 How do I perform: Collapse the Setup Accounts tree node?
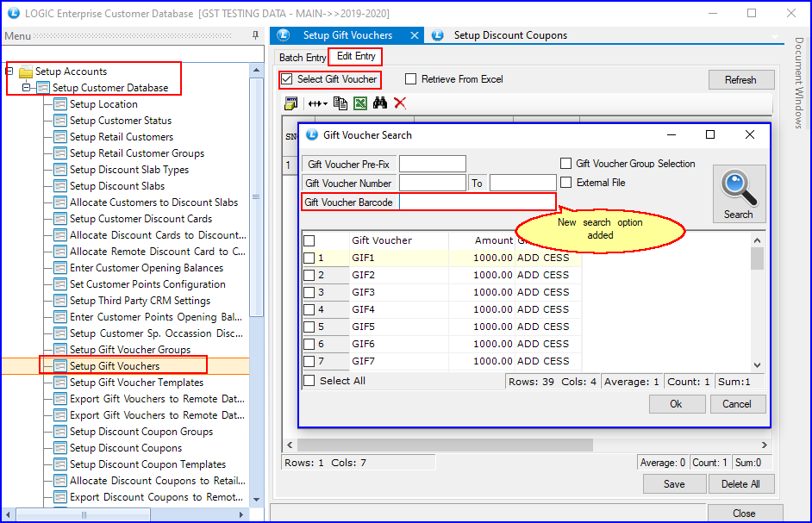pyautogui.click(x=9, y=72)
